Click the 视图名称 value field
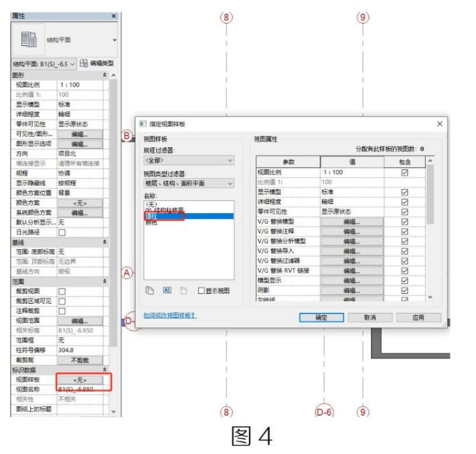Image resolution: width=476 pixels, height=454 pixels. [x=80, y=389]
